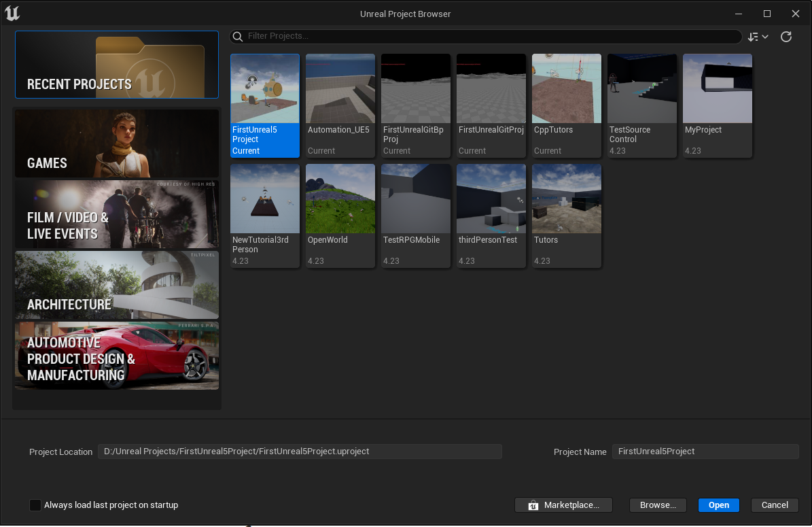Click the Unreal Engine logo icon
The height and width of the screenshot is (527, 812).
click(12, 13)
